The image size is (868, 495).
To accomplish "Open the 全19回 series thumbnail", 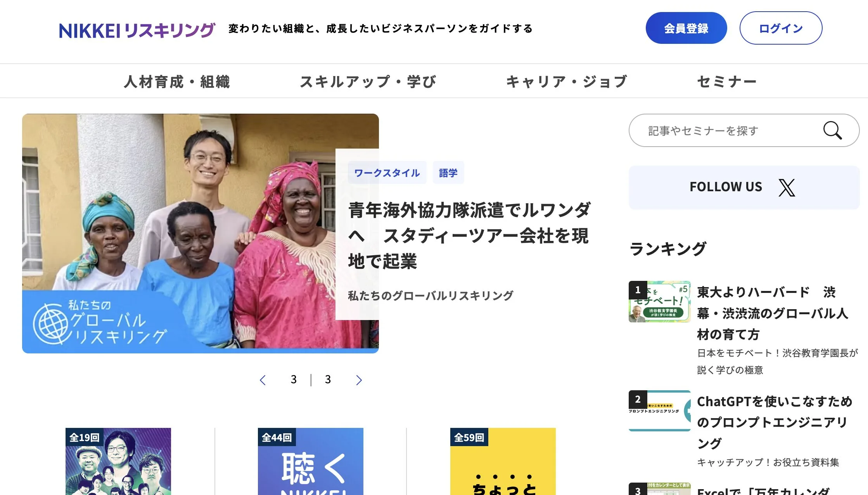I will click(x=118, y=461).
